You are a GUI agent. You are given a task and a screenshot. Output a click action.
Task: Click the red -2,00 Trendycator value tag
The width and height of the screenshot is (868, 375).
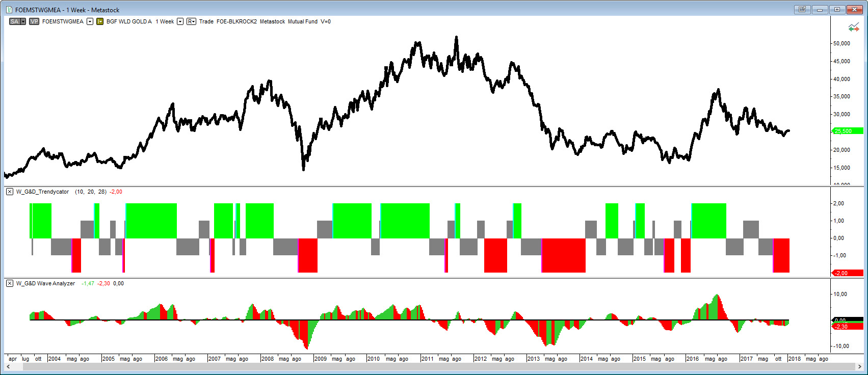point(847,273)
